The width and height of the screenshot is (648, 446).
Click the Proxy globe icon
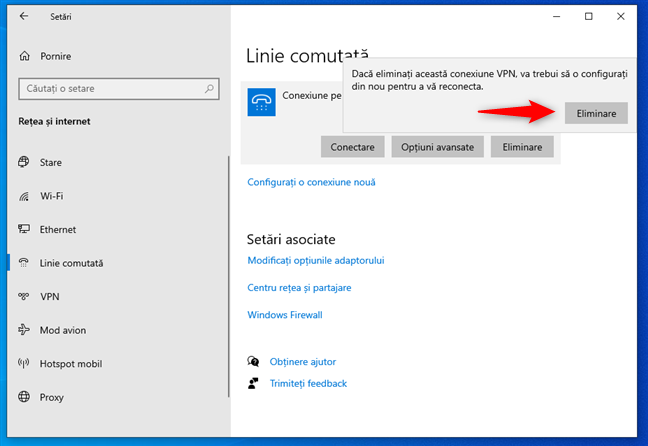coord(24,398)
